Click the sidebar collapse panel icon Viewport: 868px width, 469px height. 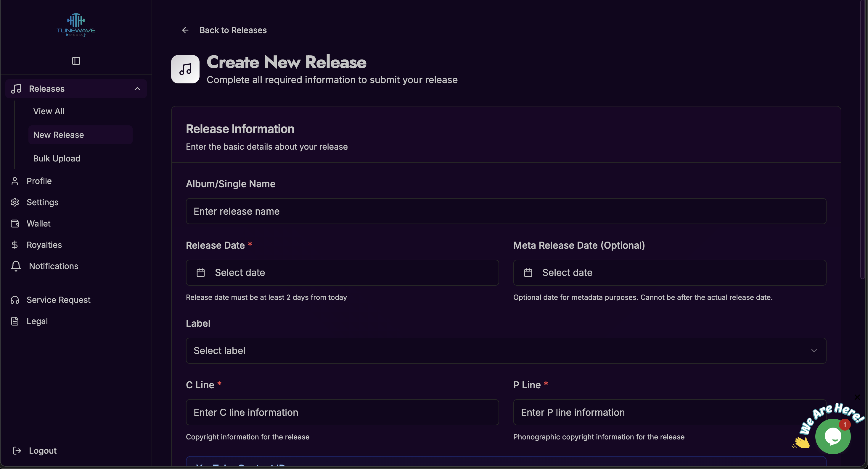pyautogui.click(x=76, y=61)
